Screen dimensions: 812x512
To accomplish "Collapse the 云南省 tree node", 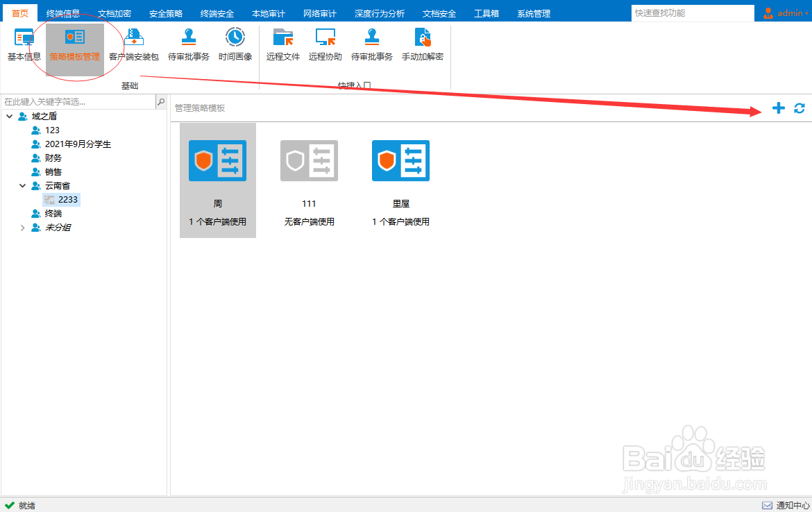I will pos(22,185).
